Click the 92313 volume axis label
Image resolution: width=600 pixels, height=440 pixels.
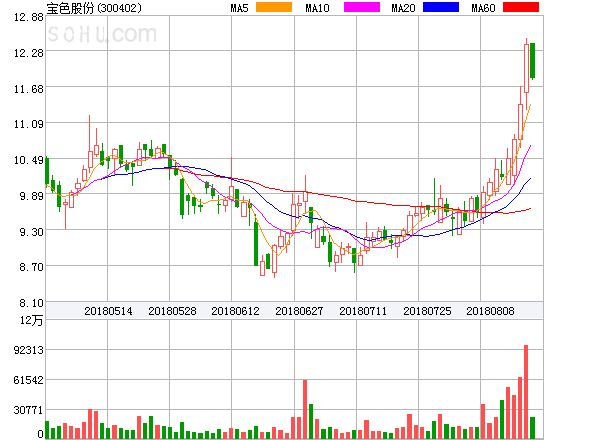click(x=27, y=350)
